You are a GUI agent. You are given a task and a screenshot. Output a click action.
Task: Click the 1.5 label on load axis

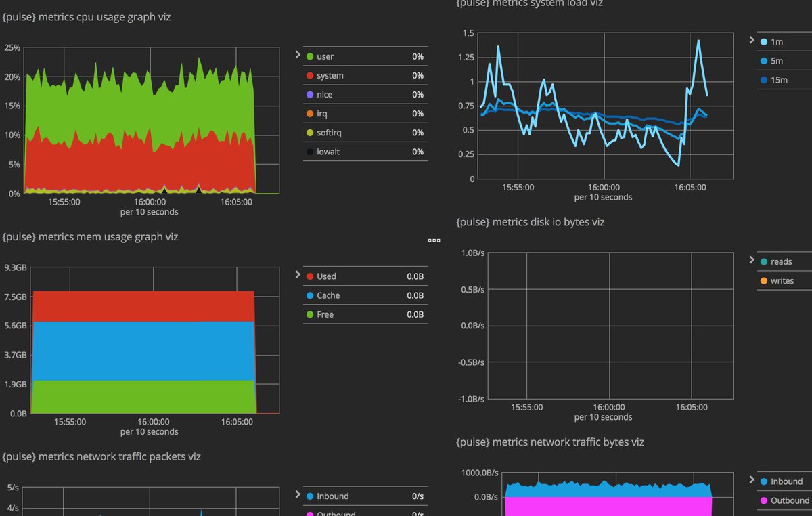(468, 33)
